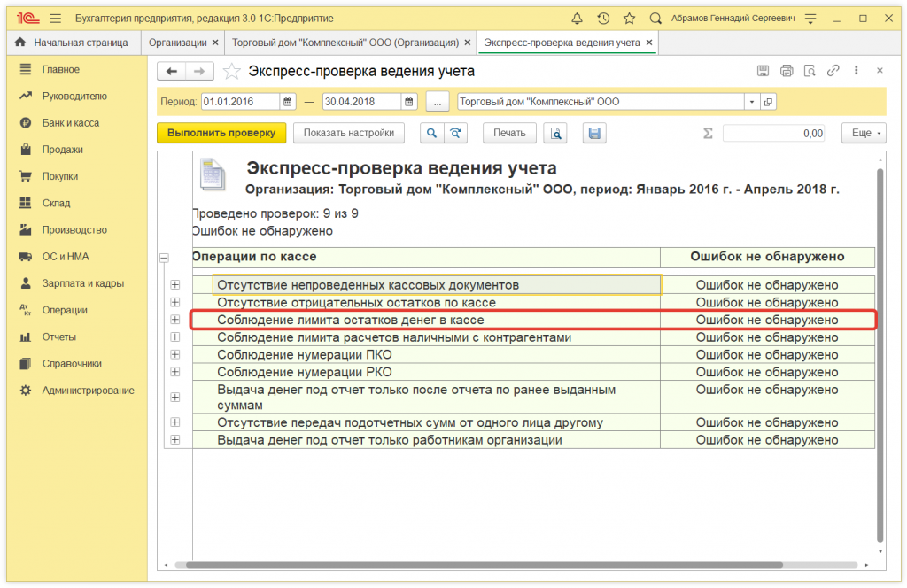
Task: Expand the 'Соблюдение нумерации ПКО' row
Action: pos(174,354)
